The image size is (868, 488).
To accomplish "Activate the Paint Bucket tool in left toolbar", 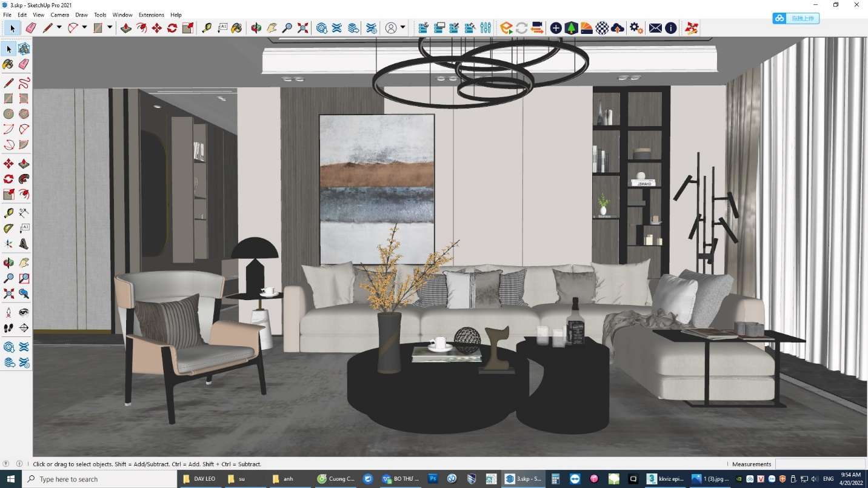I will coord(8,64).
